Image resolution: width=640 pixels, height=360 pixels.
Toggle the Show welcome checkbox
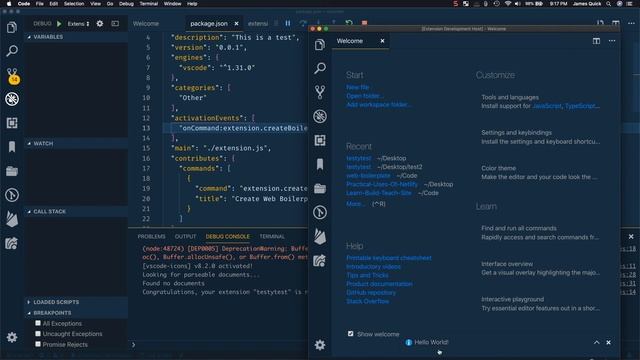(x=351, y=333)
